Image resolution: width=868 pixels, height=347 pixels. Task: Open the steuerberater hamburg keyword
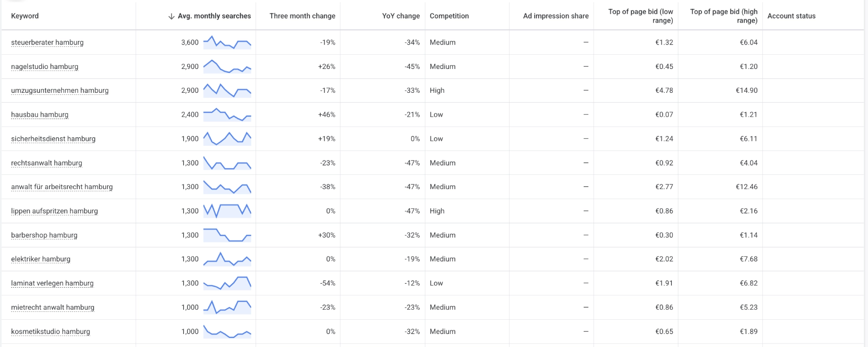pyautogui.click(x=47, y=43)
